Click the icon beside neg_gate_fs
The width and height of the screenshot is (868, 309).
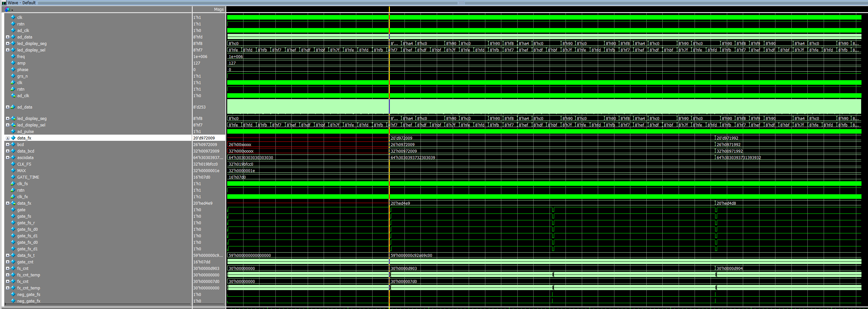13,295
